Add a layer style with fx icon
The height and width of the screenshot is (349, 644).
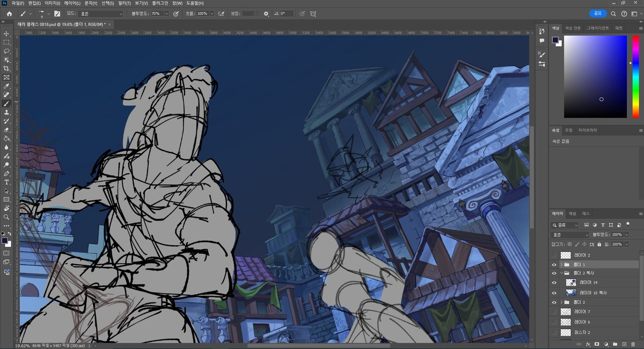[588, 344]
